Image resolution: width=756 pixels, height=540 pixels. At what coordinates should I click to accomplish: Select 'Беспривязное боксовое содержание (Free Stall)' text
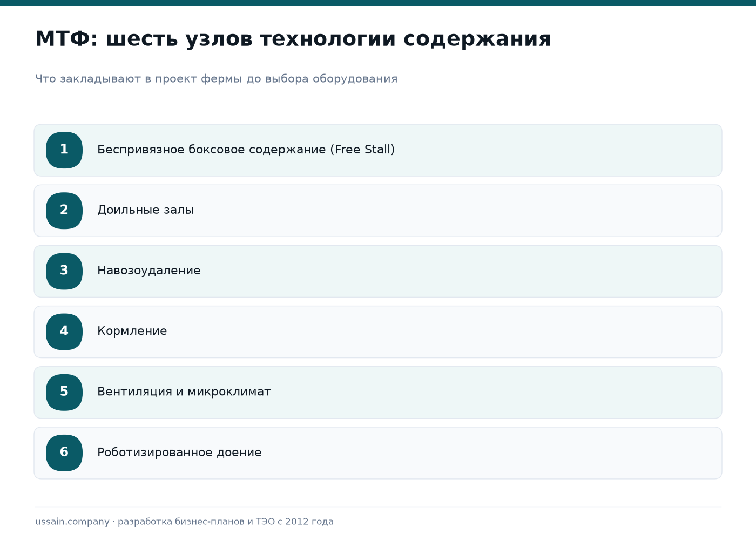click(x=246, y=150)
